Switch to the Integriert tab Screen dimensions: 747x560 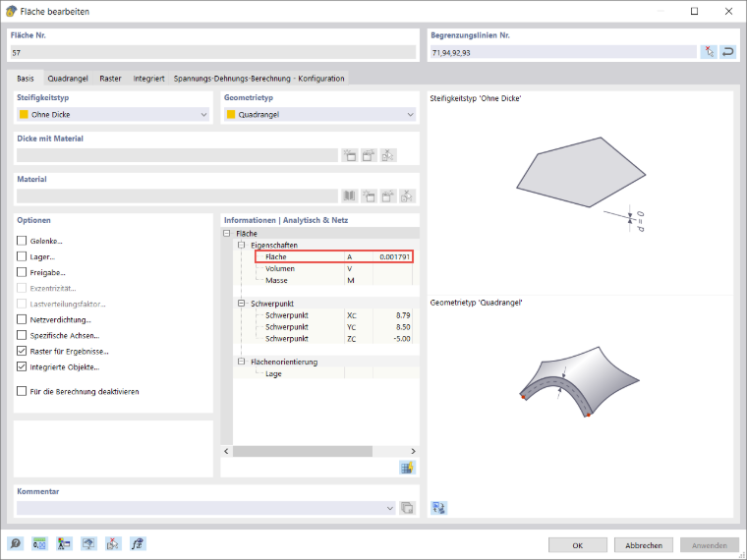[148, 78]
